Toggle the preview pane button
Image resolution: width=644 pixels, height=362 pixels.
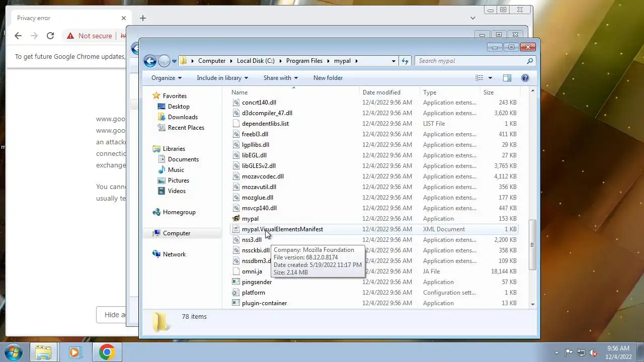[507, 78]
